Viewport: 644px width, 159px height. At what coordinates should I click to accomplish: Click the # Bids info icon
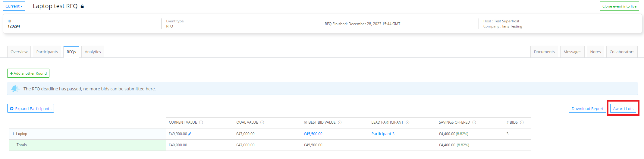(522, 122)
